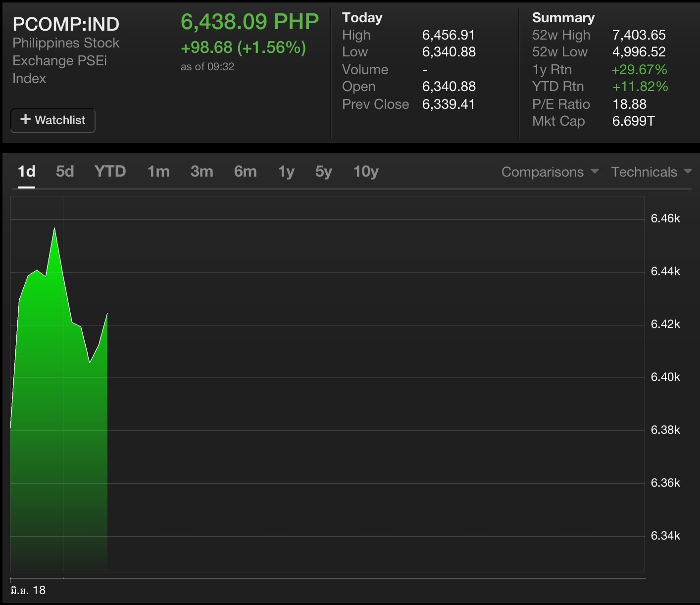Screen dimensions: 700x605
Task: View the 6m chart range
Action: [246, 172]
